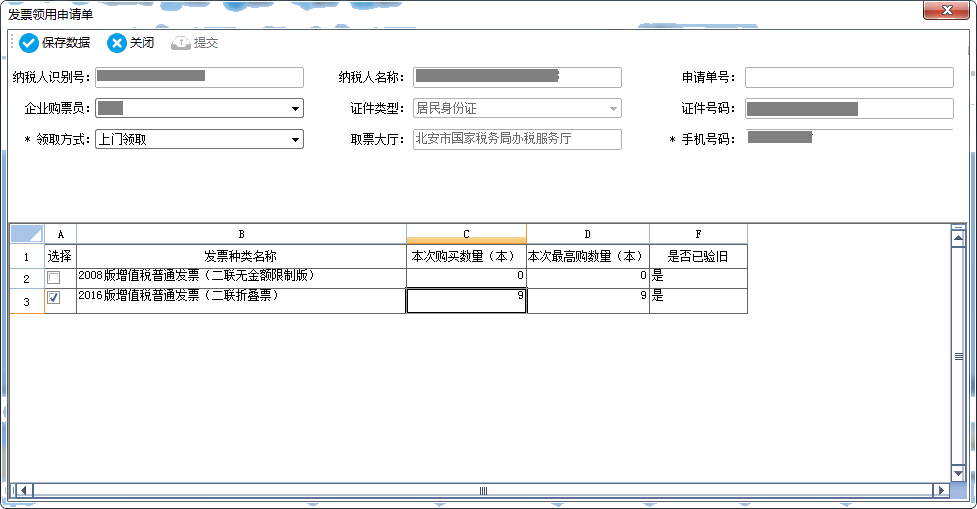Click the 选择 header cell
Viewport: 977px width, 509px height.
[60, 257]
